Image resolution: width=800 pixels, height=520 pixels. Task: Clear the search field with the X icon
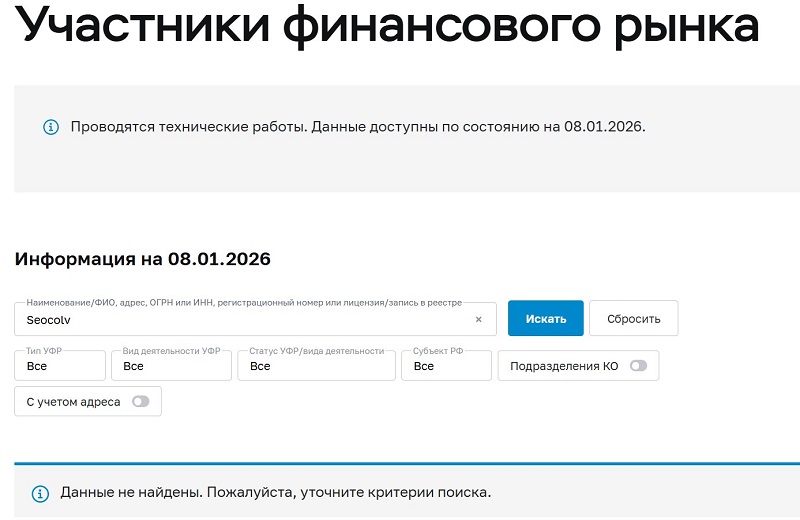pos(478,320)
